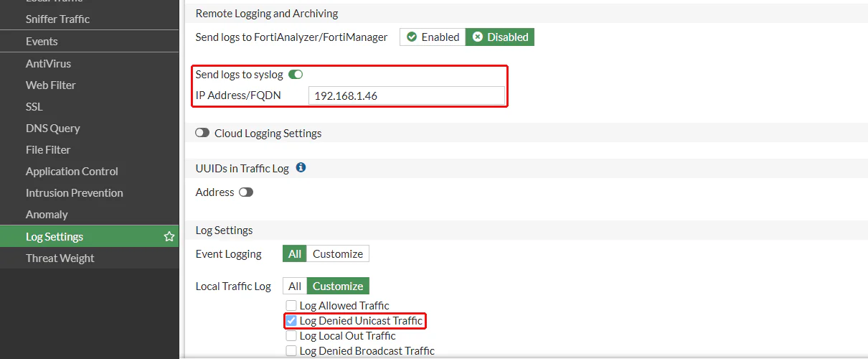Open Sniffer Traffic in the sidebar
This screenshot has width=868, height=359.
pyautogui.click(x=89, y=19)
